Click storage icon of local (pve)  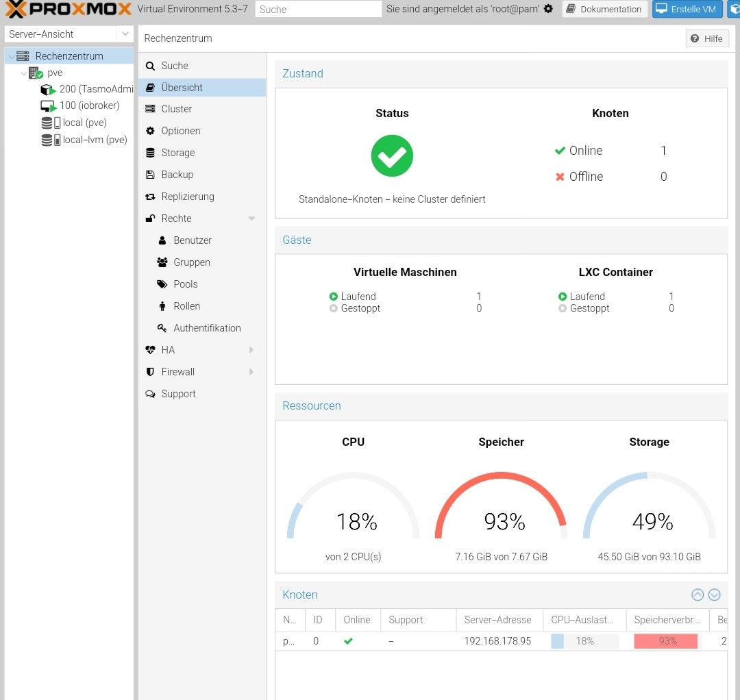click(x=51, y=123)
